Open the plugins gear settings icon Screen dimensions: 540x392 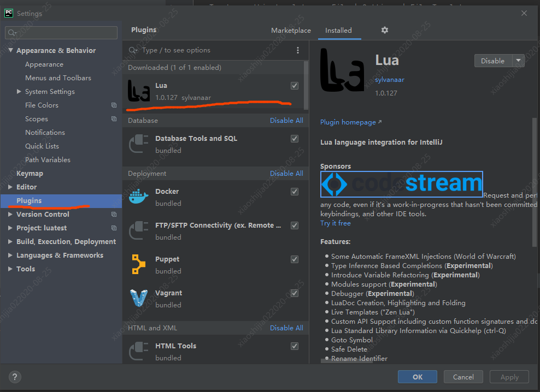point(385,30)
